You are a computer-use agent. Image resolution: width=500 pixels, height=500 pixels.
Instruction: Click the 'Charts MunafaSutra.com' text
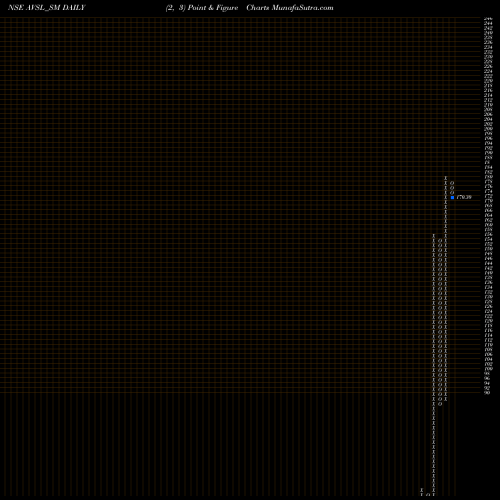pyautogui.click(x=290, y=8)
